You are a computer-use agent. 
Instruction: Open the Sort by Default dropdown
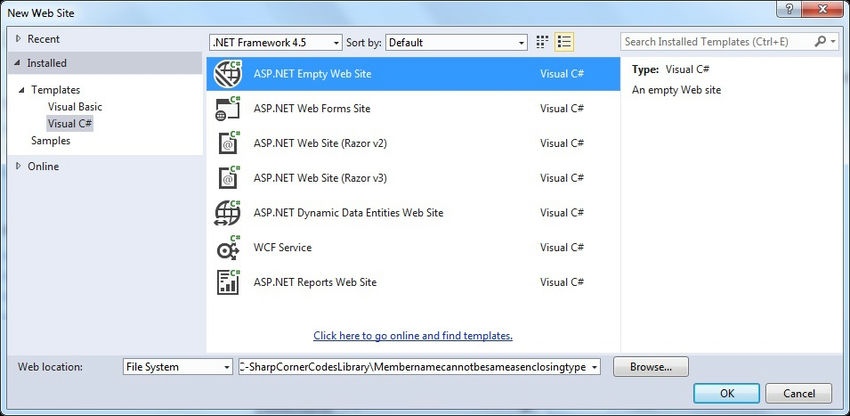click(456, 42)
